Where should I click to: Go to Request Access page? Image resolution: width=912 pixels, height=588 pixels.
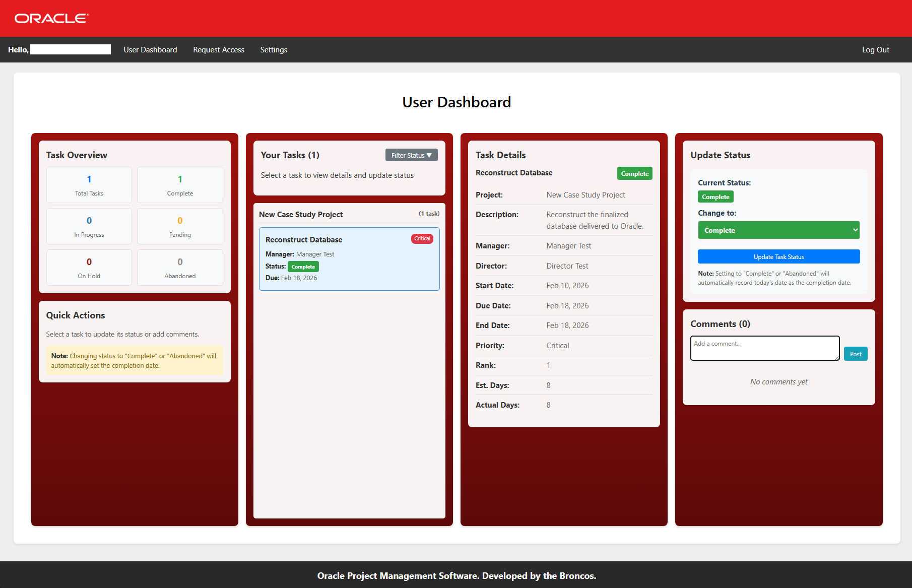[219, 50]
